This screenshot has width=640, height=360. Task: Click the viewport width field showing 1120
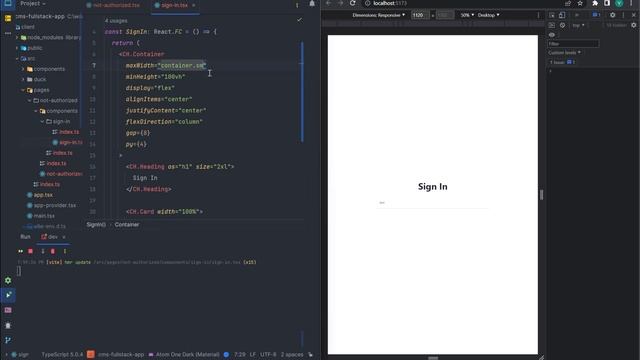(420, 15)
